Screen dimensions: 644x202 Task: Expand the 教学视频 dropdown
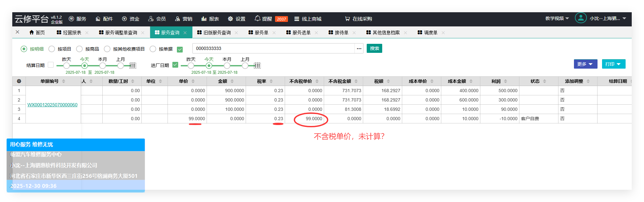(557, 18)
